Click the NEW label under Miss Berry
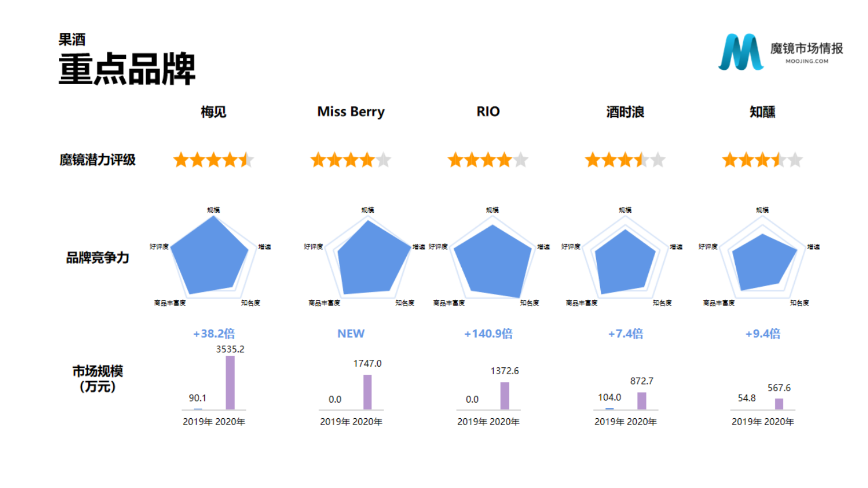868x488 pixels. point(351,334)
